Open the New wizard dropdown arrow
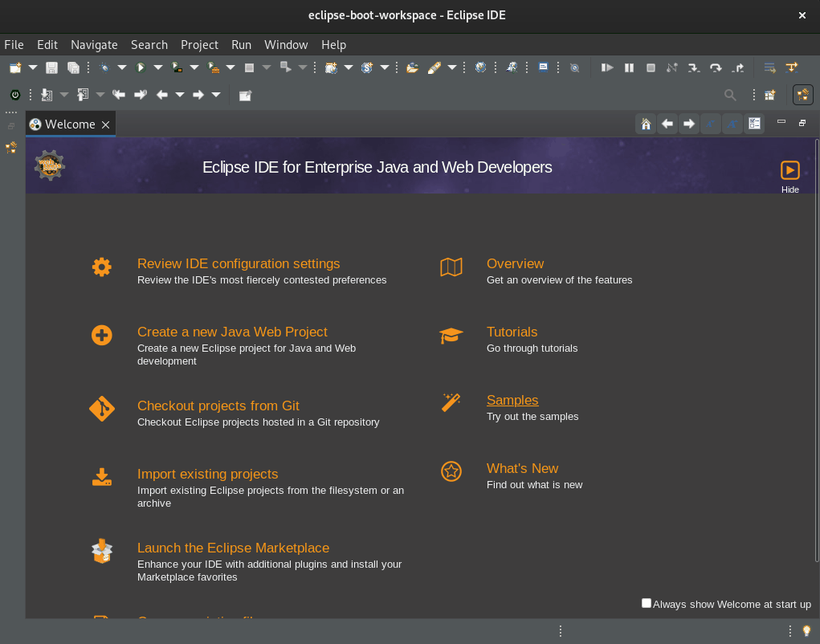This screenshot has height=644, width=820. (32, 67)
